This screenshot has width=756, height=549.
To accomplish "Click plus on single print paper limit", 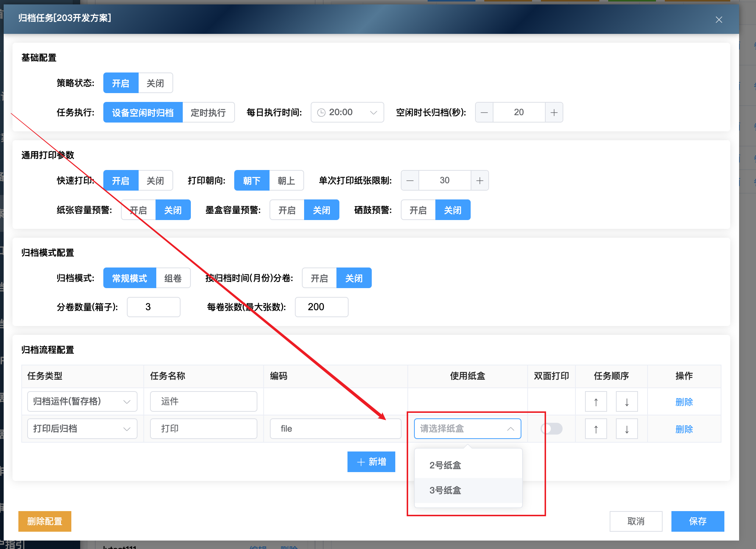I will (479, 181).
